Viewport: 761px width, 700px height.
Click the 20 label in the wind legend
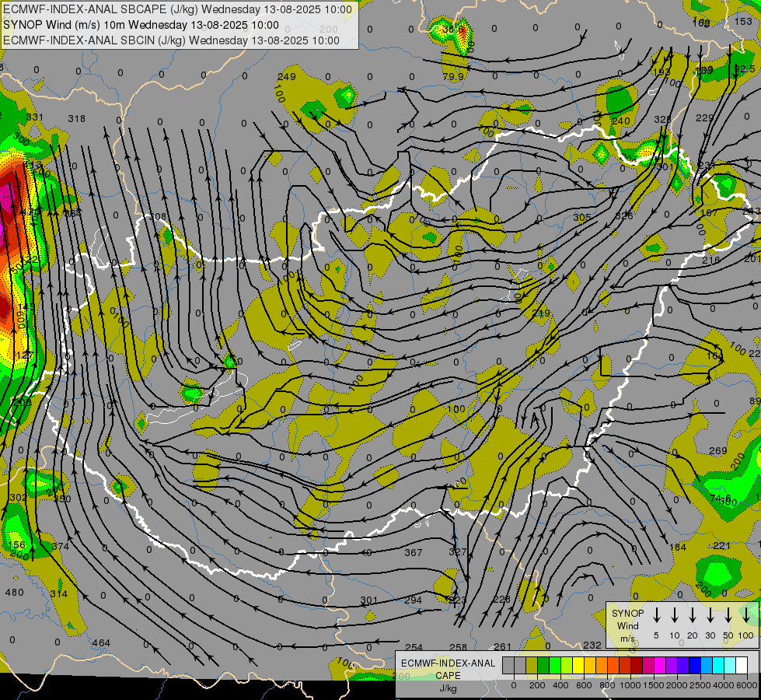692,635
